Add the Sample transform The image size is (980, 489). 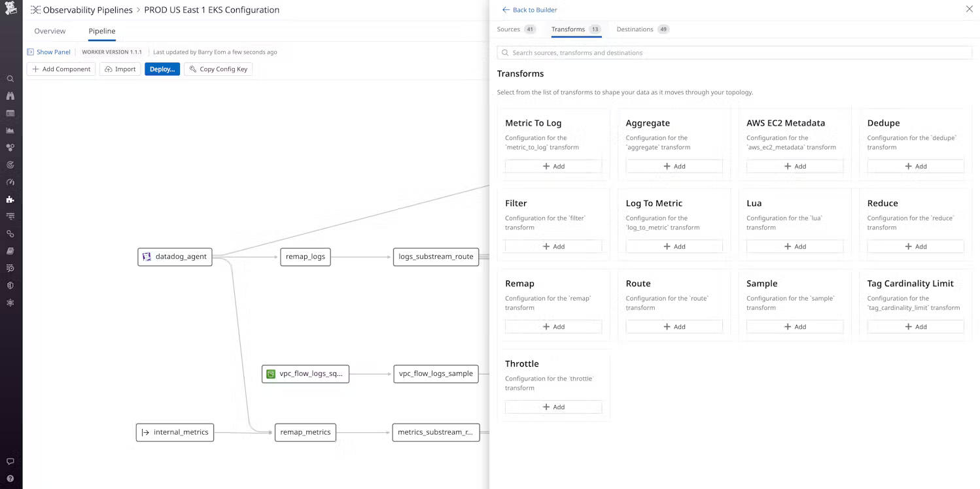coord(795,327)
